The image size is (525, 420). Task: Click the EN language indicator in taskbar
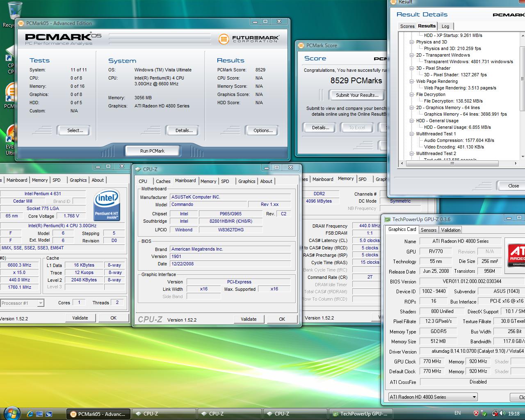tap(457, 413)
